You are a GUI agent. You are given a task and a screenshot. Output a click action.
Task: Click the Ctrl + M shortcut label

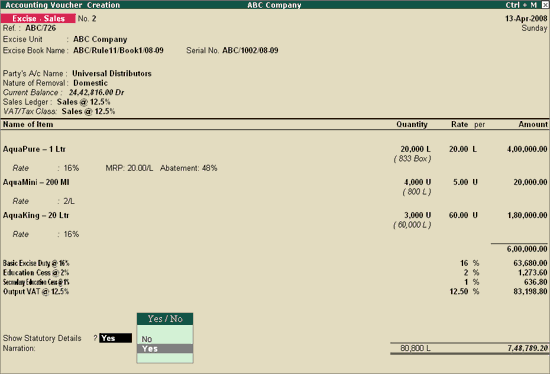(x=521, y=5)
